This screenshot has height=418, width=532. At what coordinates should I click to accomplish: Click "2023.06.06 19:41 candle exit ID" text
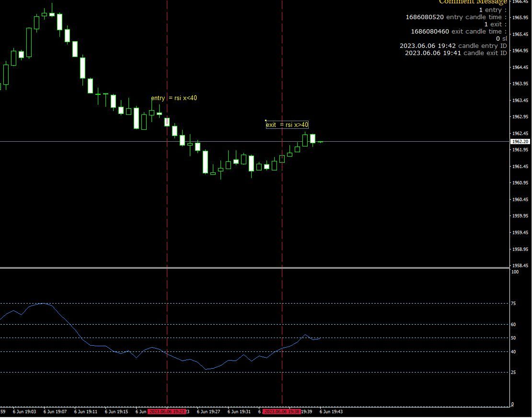tap(456, 53)
